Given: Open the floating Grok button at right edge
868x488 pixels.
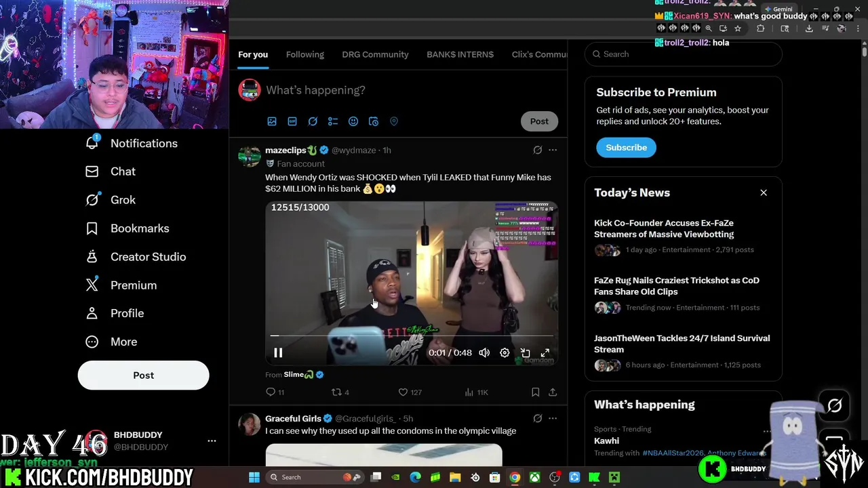Looking at the screenshot, I should (x=835, y=405).
